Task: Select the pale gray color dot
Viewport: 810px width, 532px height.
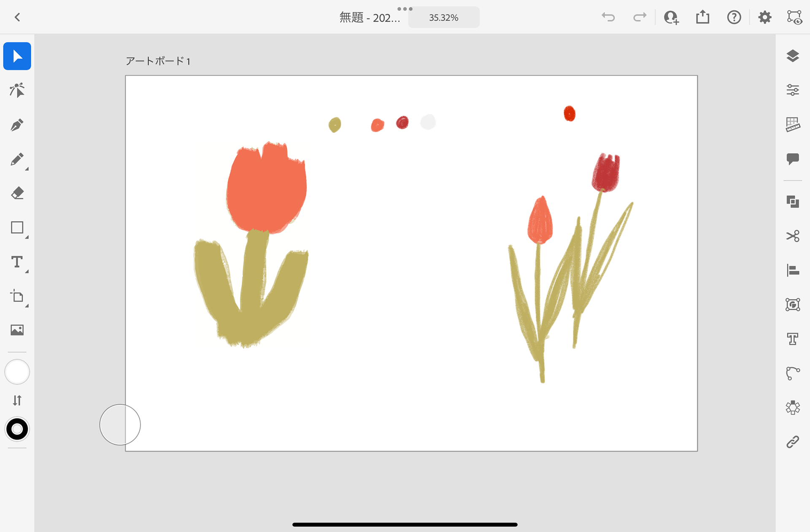Action: [428, 122]
